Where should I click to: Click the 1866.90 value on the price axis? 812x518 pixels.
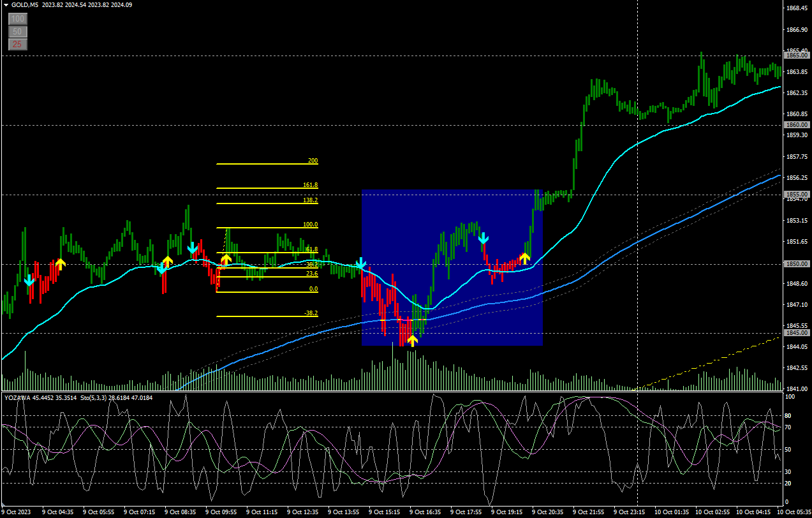[798, 30]
